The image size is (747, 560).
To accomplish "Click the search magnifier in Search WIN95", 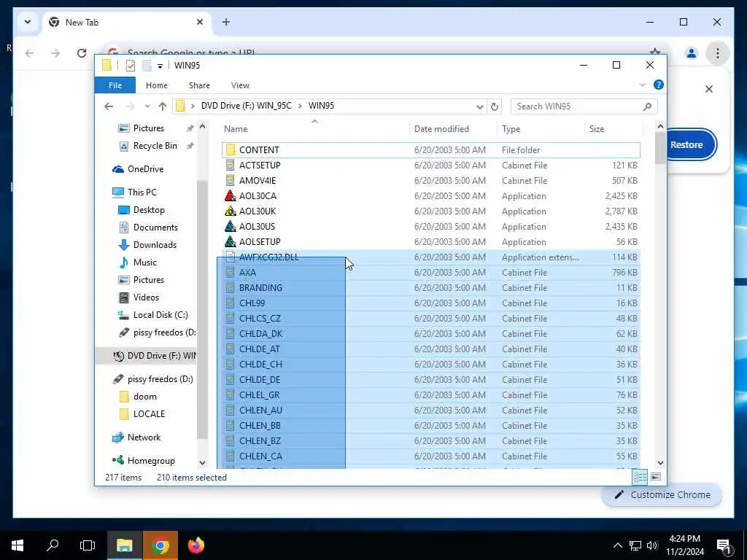I will [x=647, y=106].
